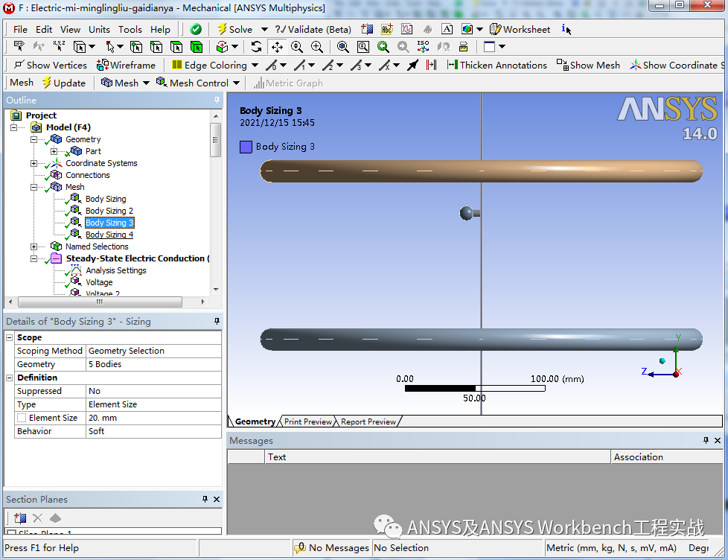
Task: Choose the Body selection filter
Action: pyautogui.click(x=197, y=47)
